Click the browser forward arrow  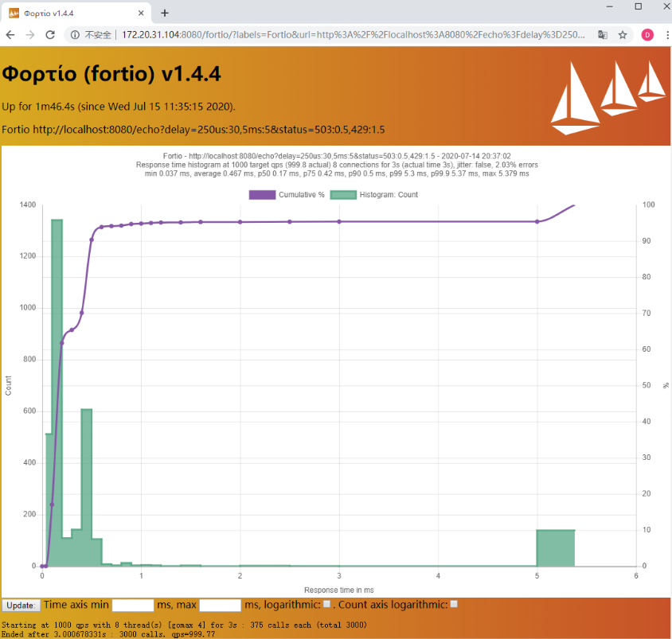tap(30, 35)
